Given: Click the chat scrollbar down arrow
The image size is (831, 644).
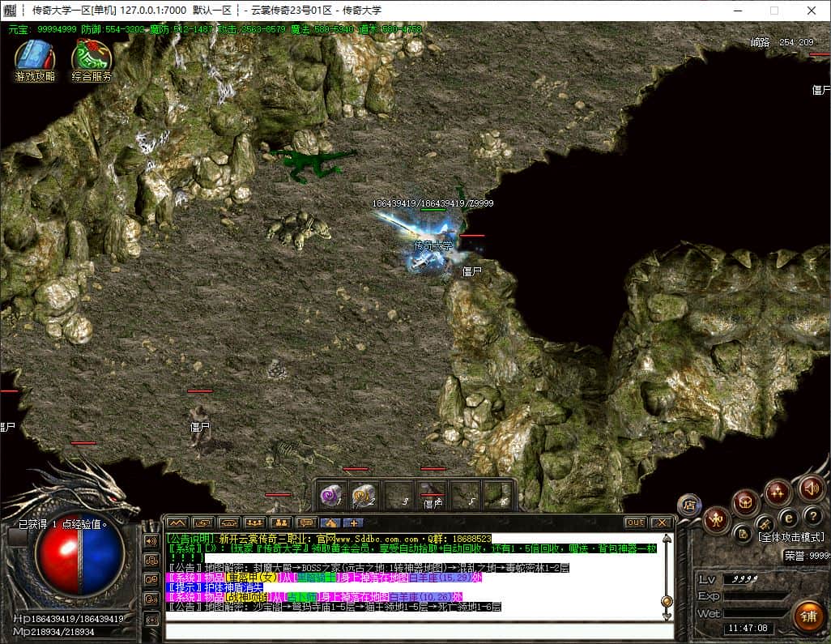Looking at the screenshot, I should 667,616.
